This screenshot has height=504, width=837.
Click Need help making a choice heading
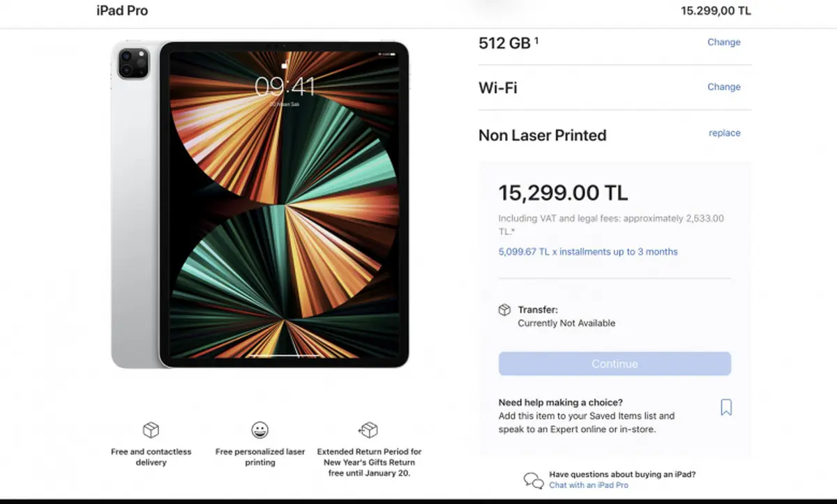[561, 402]
